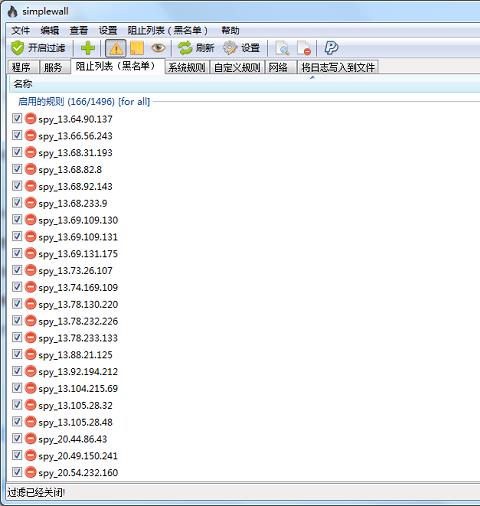Uncheck the spy_20.54.232.160 rule checkbox
The height and width of the screenshot is (506, 480).
17,472
